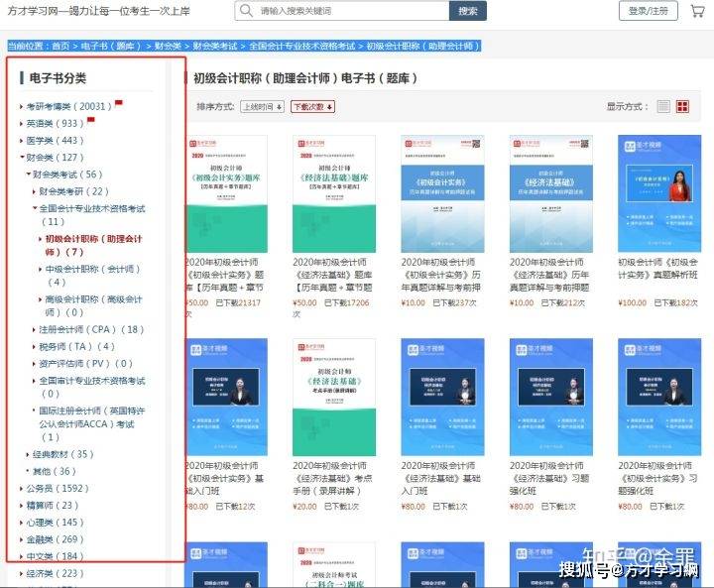714x588 pixels.
Task: Open 2020《初级会计实务》题库 green cover
Action: [x=226, y=193]
